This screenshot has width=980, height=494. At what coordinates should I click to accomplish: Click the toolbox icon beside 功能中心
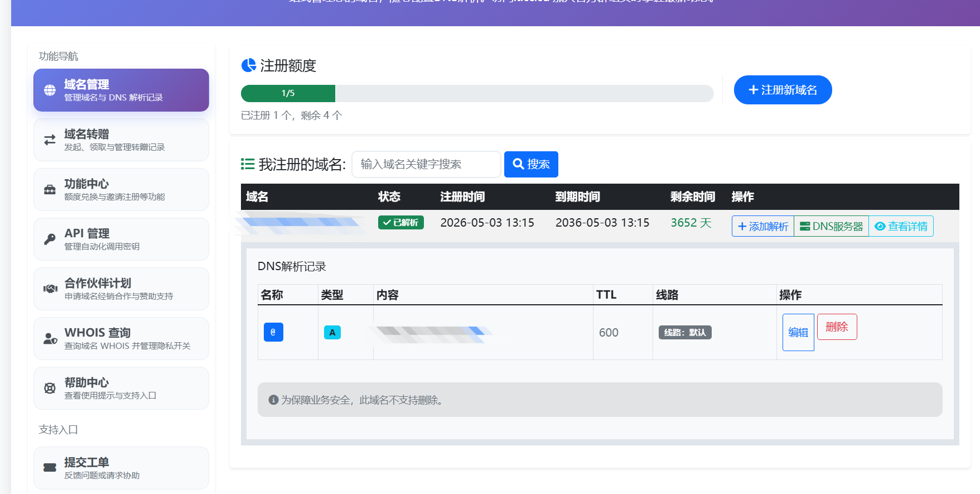(50, 189)
